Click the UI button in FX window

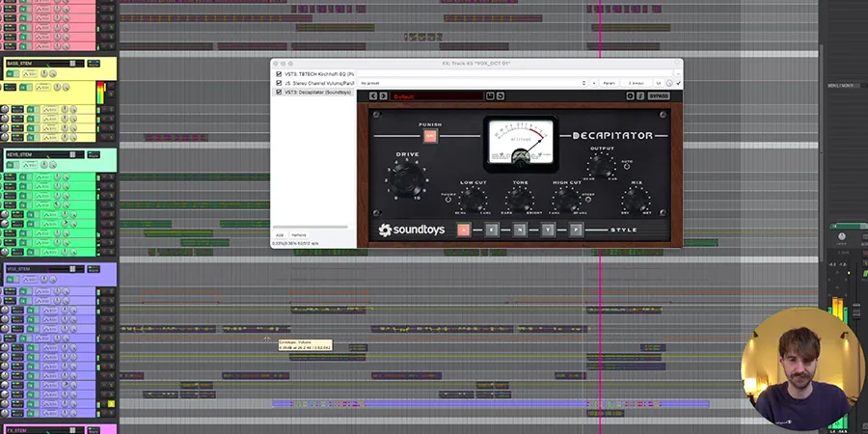(x=658, y=83)
